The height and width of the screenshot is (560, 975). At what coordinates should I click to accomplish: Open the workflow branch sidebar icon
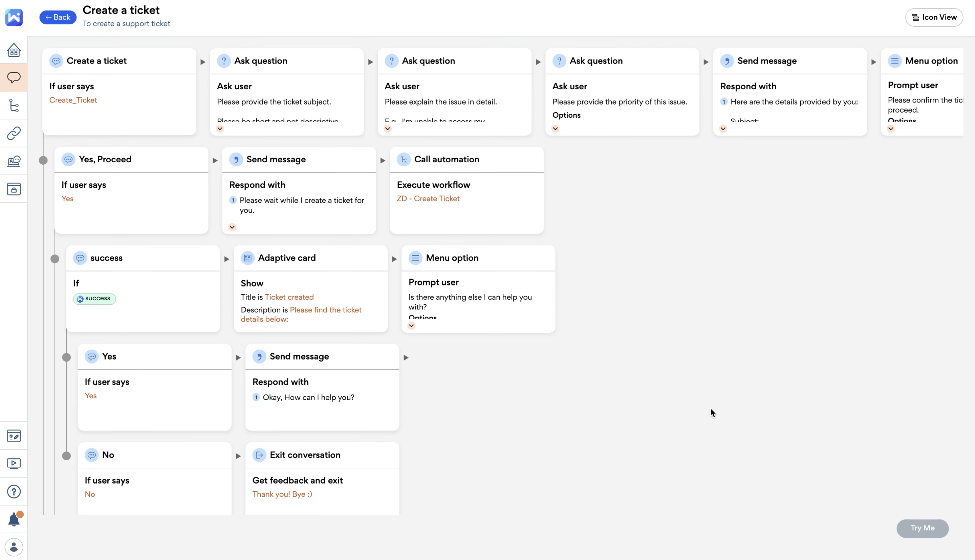click(14, 106)
